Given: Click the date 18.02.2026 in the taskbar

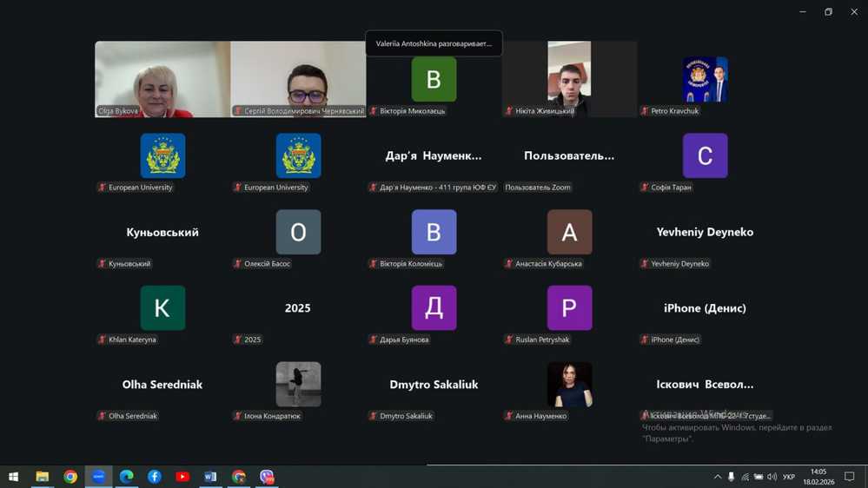Looking at the screenshot, I should [x=818, y=482].
